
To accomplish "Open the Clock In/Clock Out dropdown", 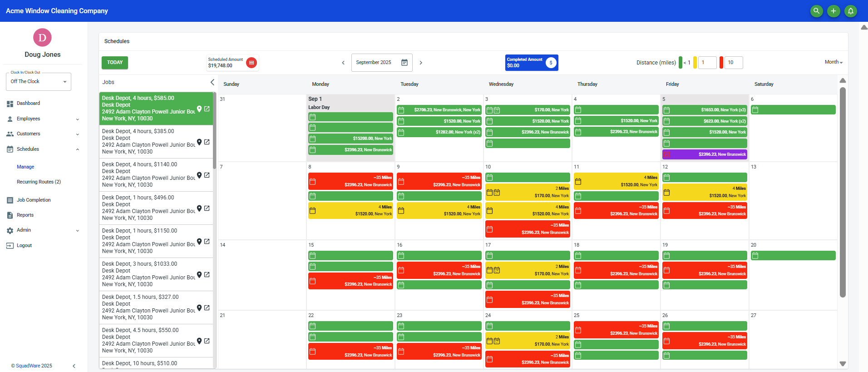I will (x=39, y=82).
